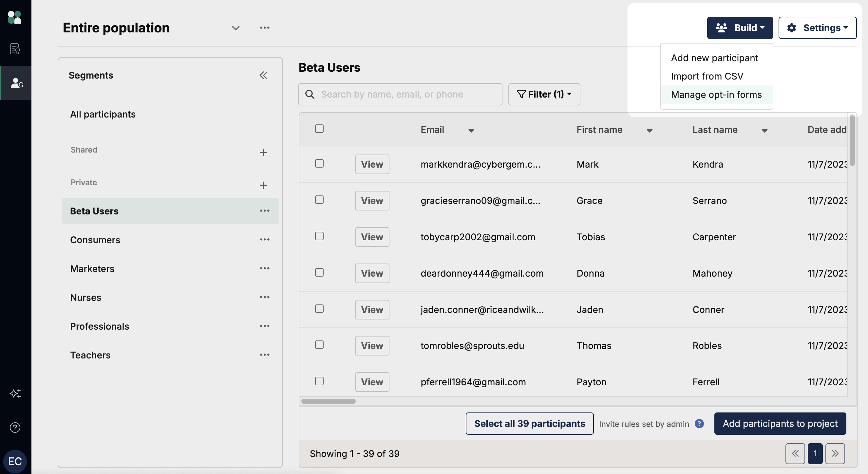Screen dimensions: 868x474
Task: Add a new Shared segment
Action: pos(263,153)
